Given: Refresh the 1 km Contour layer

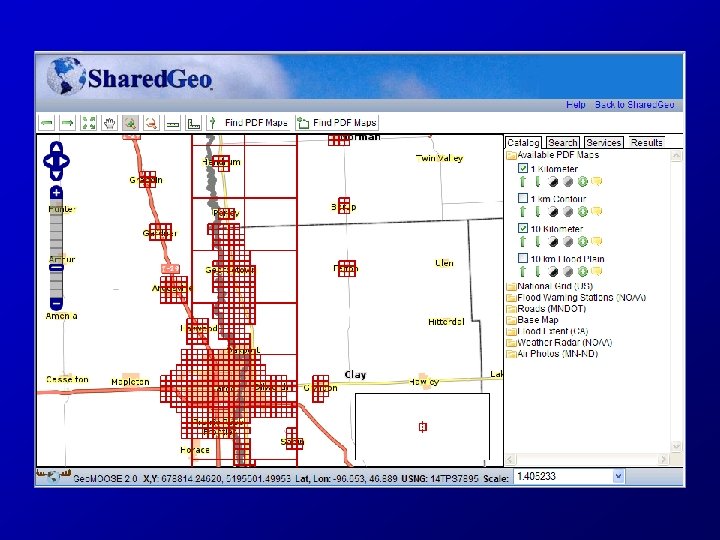Looking at the screenshot, I should pyautogui.click(x=583, y=212).
